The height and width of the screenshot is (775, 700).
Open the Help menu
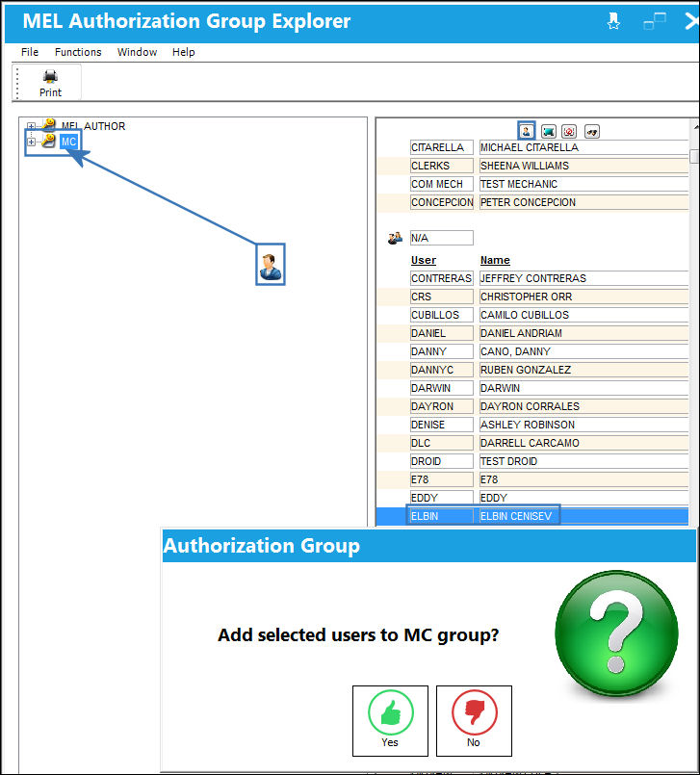pos(183,52)
